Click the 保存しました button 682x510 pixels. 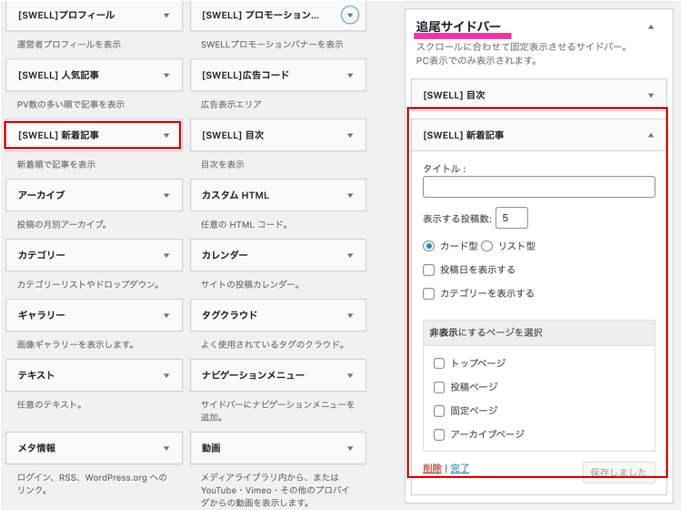(x=618, y=472)
